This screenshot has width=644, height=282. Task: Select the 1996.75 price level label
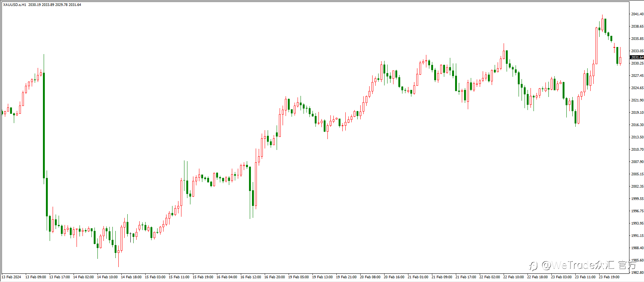637,211
